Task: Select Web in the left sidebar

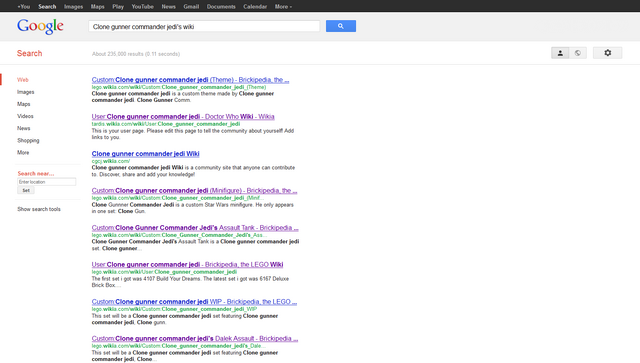Action: (x=23, y=80)
